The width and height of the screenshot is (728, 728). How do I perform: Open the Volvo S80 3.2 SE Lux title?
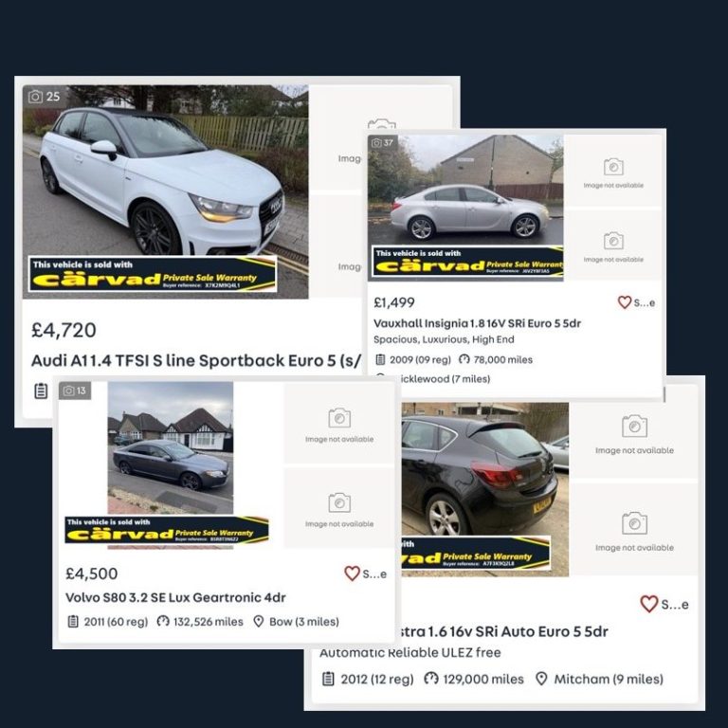175,597
